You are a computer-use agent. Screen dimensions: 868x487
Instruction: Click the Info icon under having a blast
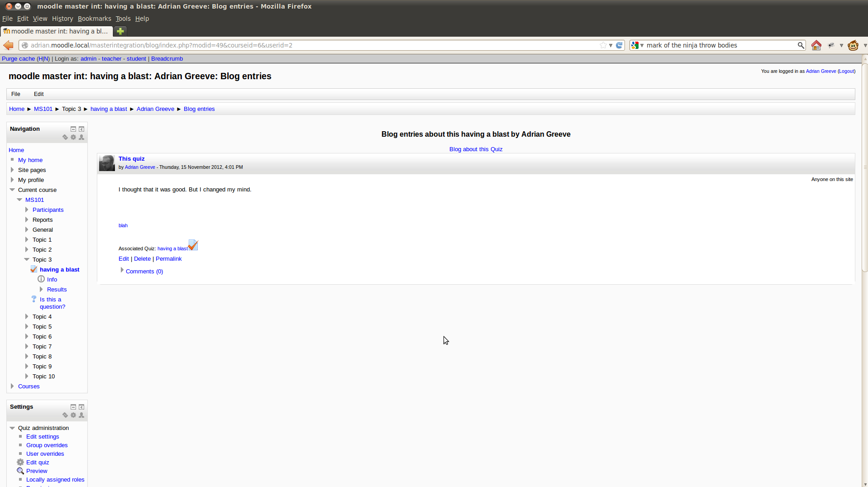(41, 279)
